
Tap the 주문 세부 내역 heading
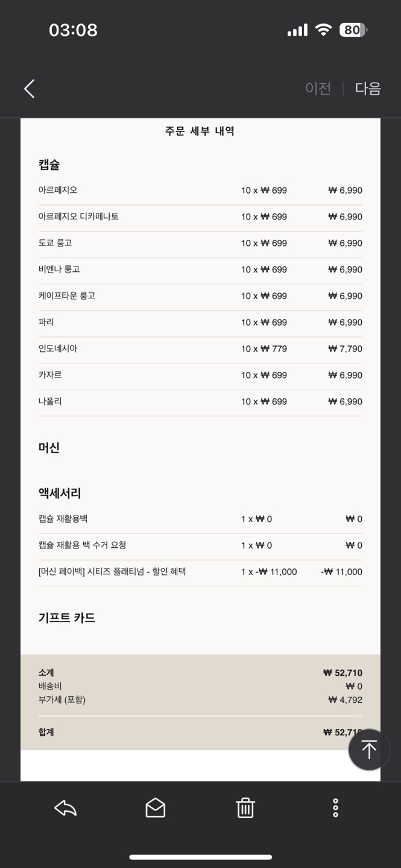200,131
